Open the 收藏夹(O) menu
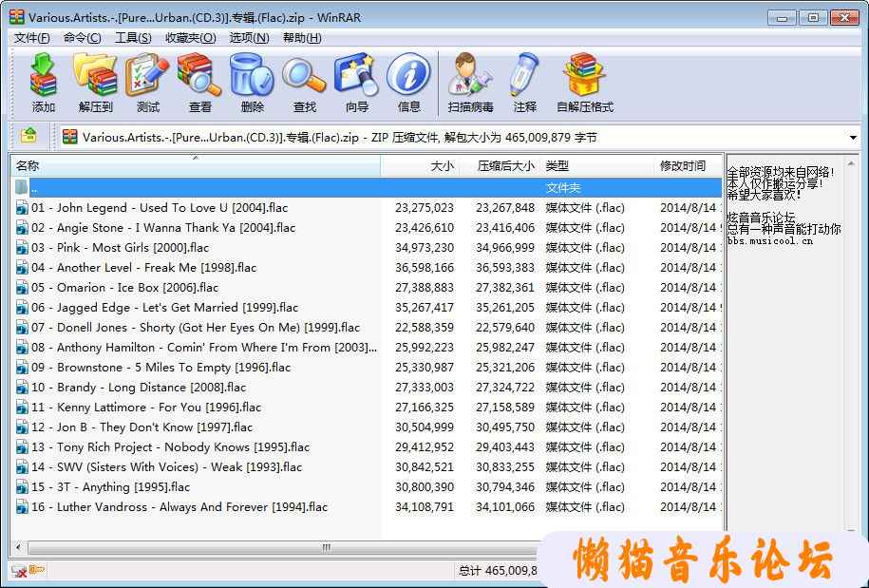Viewport: 869px width, 588px height. 191,38
